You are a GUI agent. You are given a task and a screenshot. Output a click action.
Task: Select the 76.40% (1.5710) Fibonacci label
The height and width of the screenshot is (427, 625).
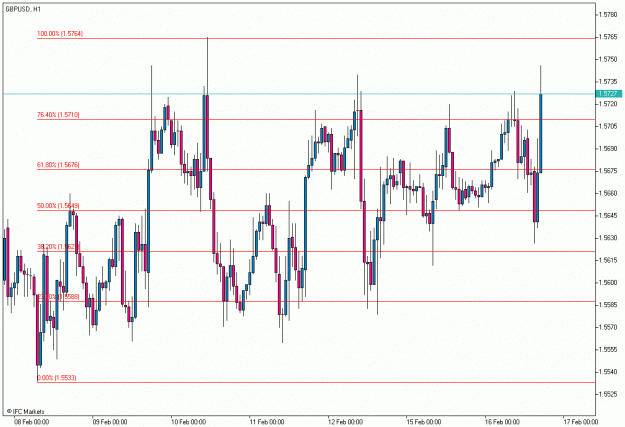click(x=58, y=115)
